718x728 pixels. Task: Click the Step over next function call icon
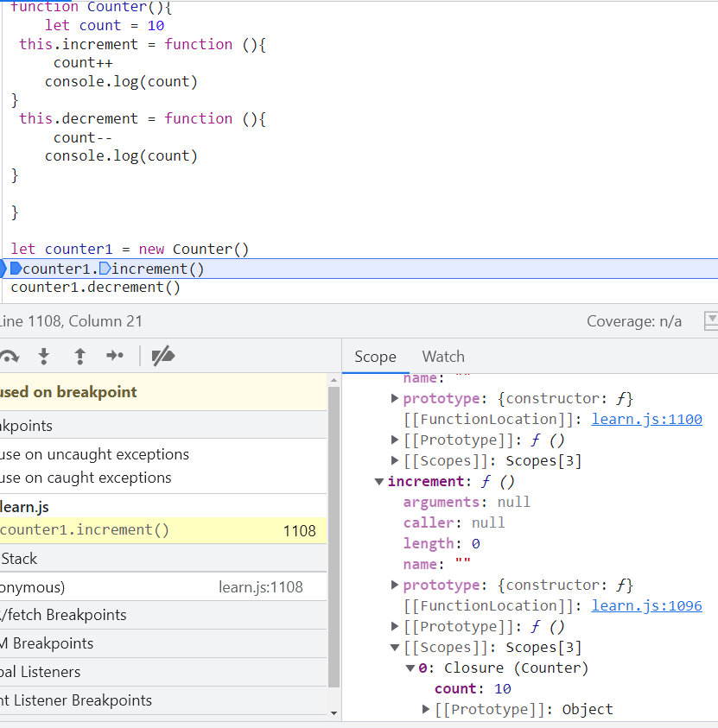point(10,356)
